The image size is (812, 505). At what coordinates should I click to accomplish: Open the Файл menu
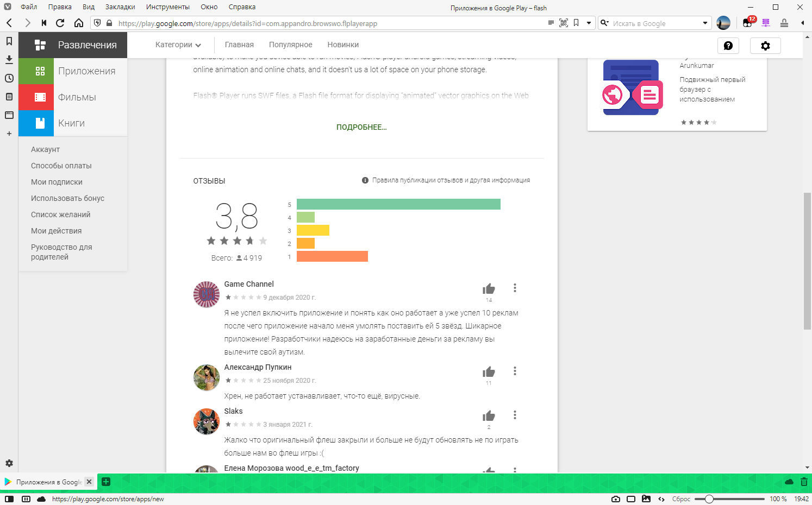pyautogui.click(x=29, y=7)
